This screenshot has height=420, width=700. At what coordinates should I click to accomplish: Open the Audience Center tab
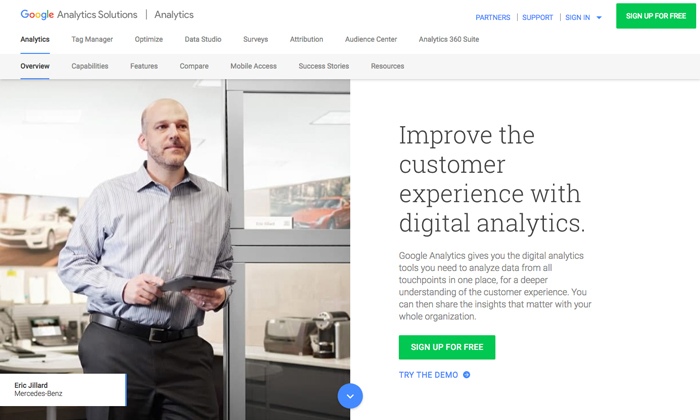tap(371, 39)
